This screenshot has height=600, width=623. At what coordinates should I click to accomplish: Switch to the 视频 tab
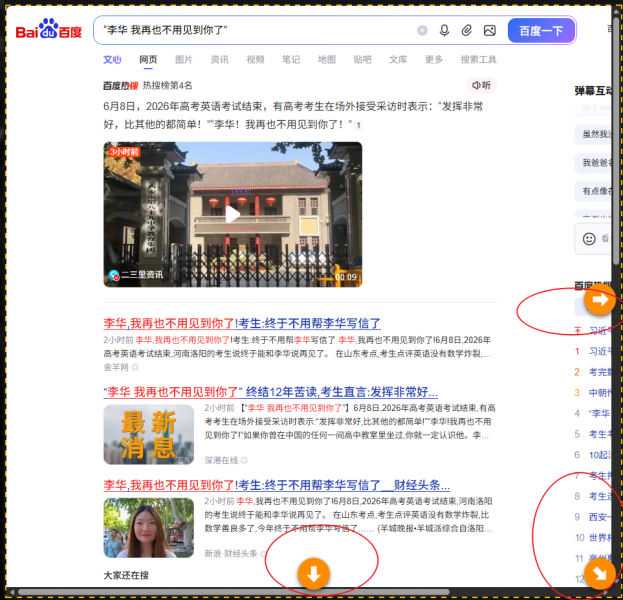coord(255,60)
